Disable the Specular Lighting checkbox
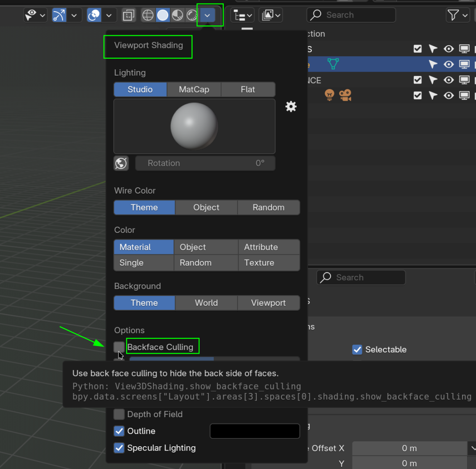Image resolution: width=476 pixels, height=469 pixels. click(x=119, y=448)
